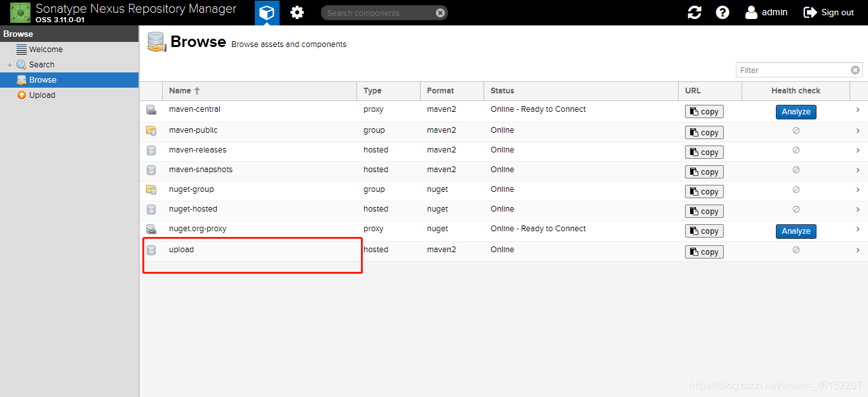Click the Browse heading database icon

(x=156, y=42)
